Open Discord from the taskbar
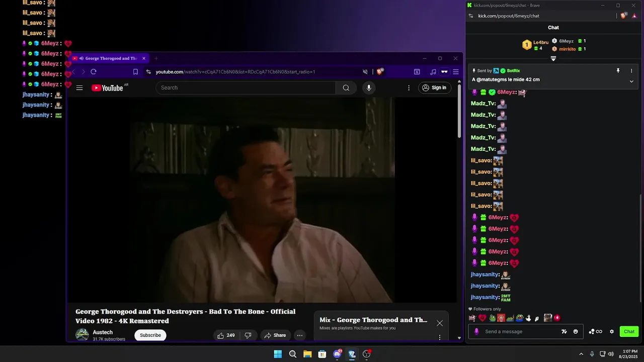The width and height of the screenshot is (644, 362). coord(337,354)
